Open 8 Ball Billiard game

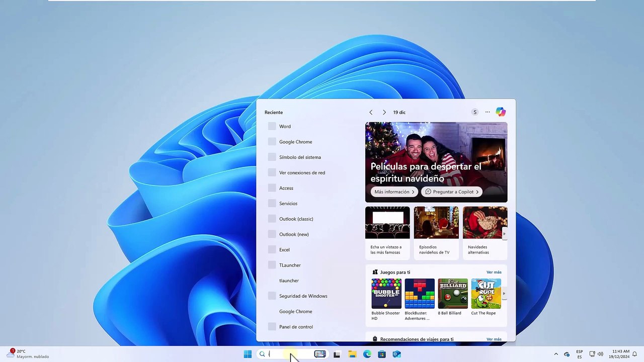pyautogui.click(x=453, y=297)
